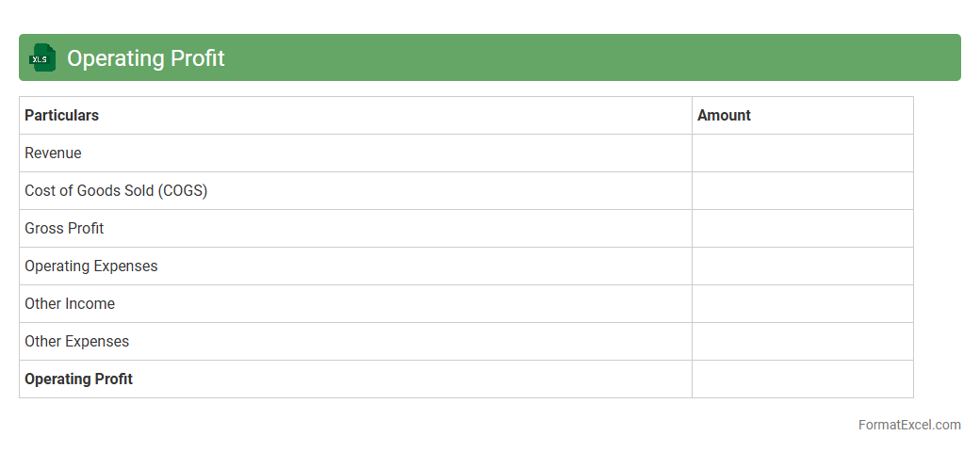980x452 pixels.
Task: Select the Other Income amount cell
Action: pos(802,303)
